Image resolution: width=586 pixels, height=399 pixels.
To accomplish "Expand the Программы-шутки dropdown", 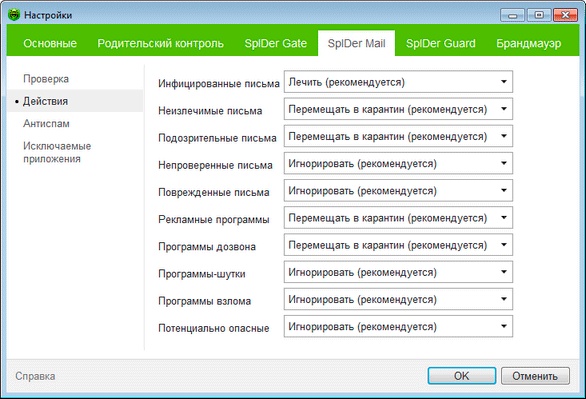I will click(x=398, y=272).
